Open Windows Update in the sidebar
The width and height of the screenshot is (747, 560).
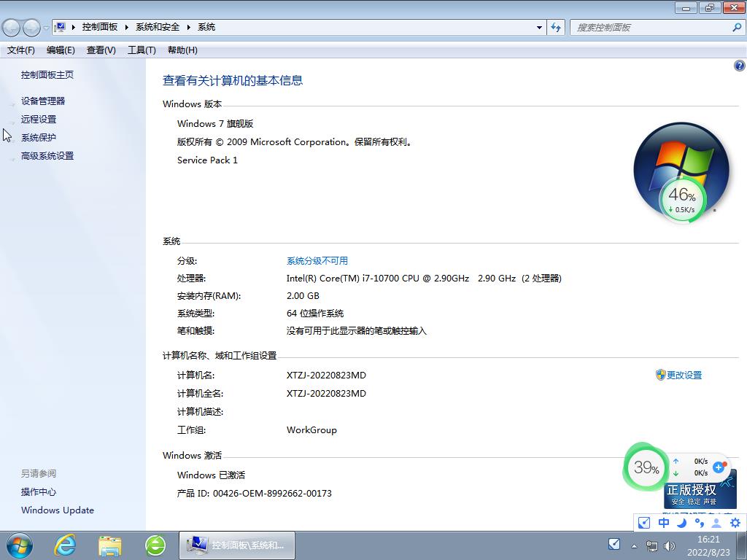coord(58,510)
